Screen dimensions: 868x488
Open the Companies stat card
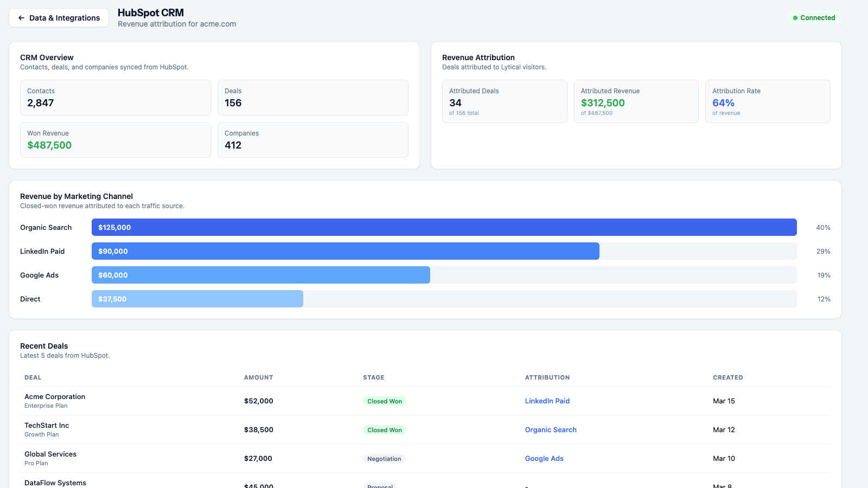(312, 140)
